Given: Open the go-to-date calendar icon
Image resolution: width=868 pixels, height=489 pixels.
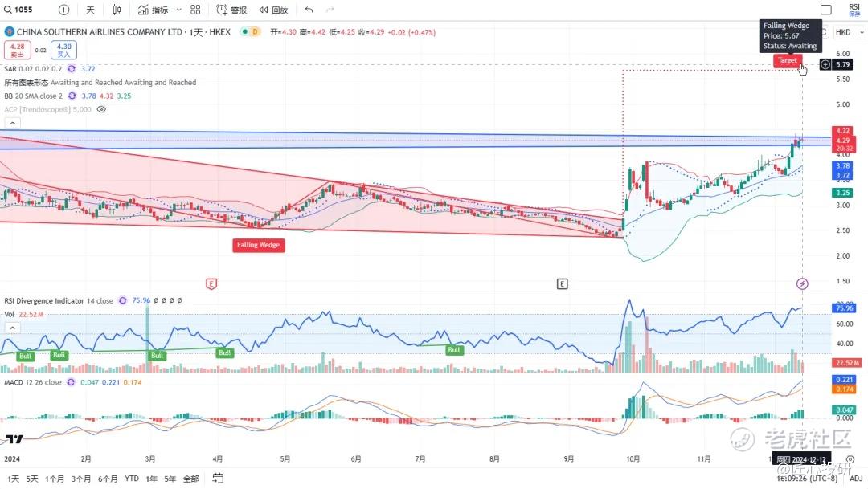Looking at the screenshot, I should coord(218,478).
